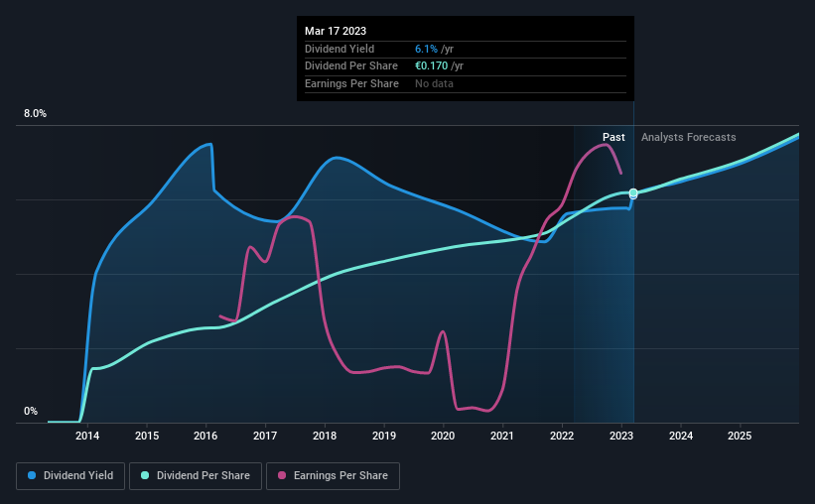
Task: Toggle the Dividend Yield legend button
Action: (x=70, y=476)
